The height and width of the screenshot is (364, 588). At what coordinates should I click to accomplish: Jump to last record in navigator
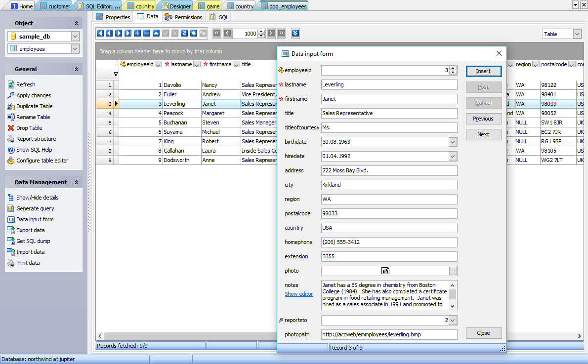[x=128, y=33]
